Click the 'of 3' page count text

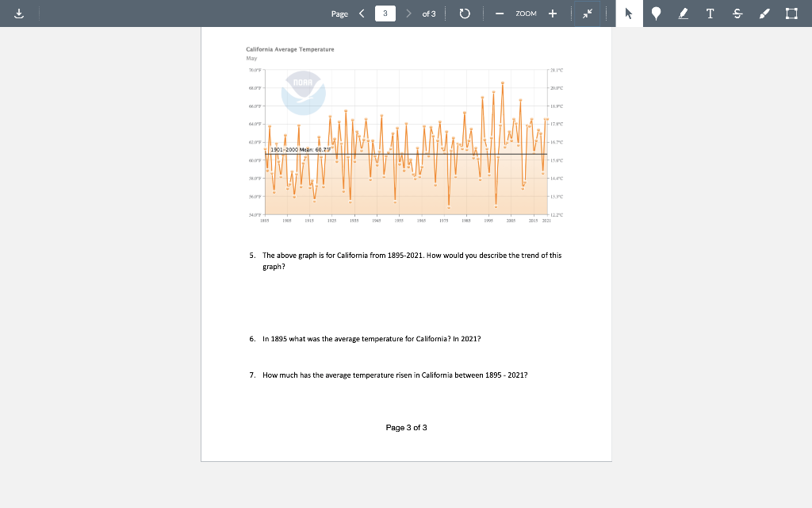[429, 13]
